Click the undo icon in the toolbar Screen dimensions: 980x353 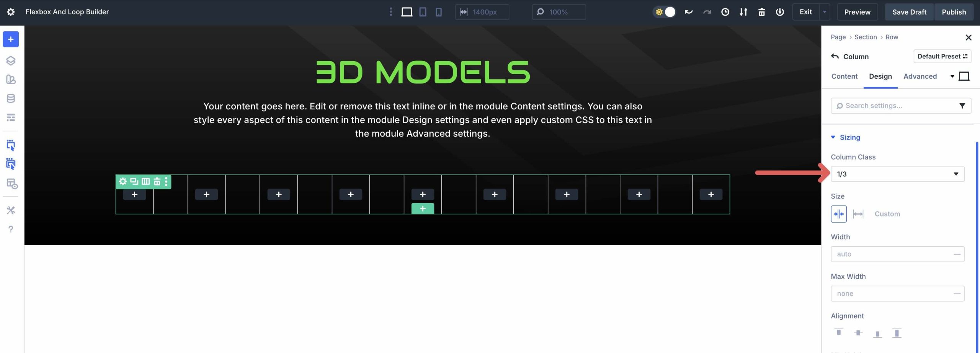coord(688,12)
